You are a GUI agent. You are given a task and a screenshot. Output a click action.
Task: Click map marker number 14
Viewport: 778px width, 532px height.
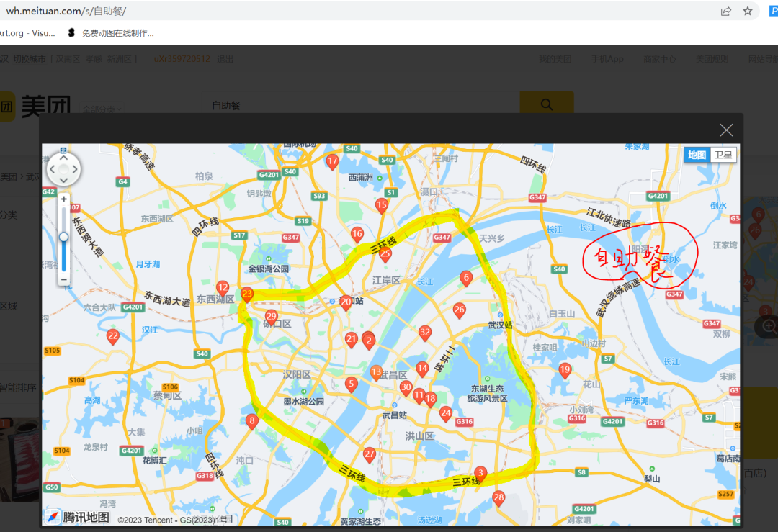click(421, 369)
